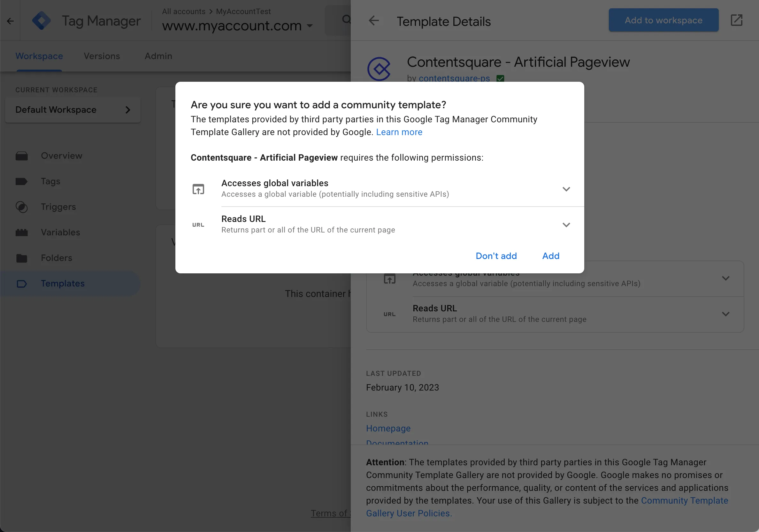
Task: Open the Default Workspace selector
Action: pos(73,110)
